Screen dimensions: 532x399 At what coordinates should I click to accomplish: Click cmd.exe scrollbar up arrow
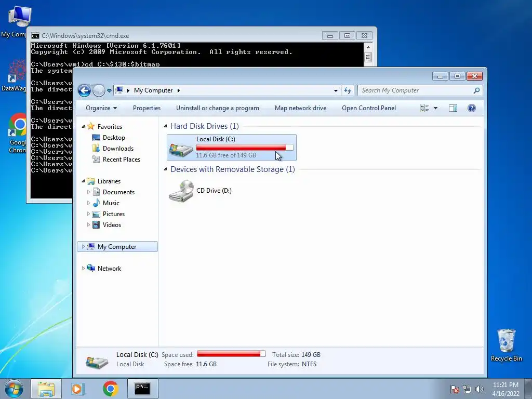pos(368,47)
